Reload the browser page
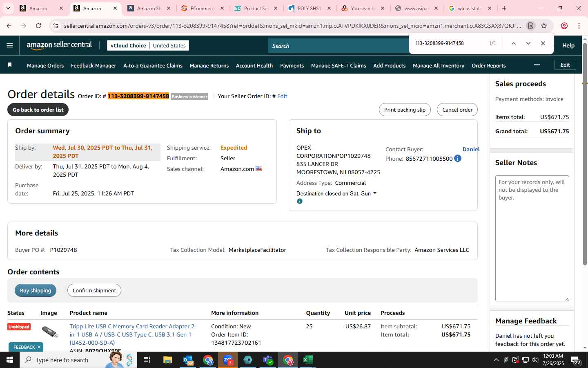 coord(38,26)
